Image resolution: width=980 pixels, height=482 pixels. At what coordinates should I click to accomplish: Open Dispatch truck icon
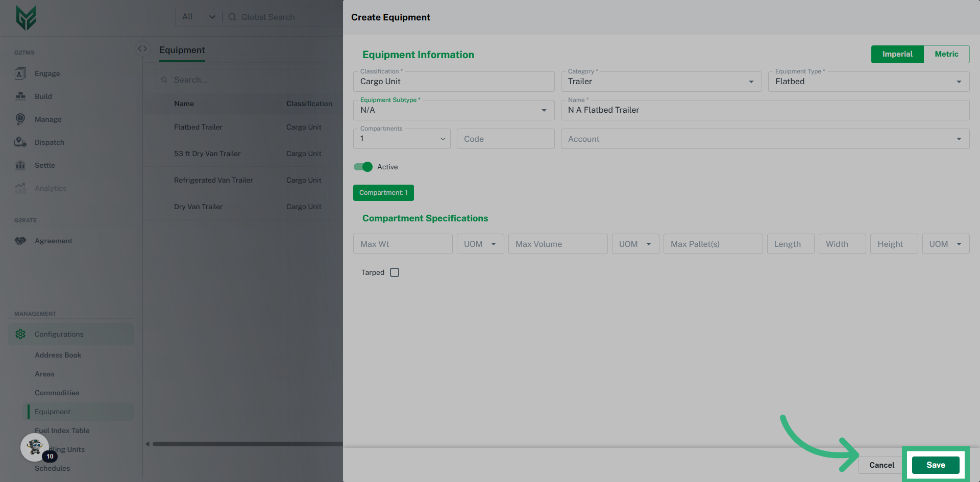(x=20, y=142)
